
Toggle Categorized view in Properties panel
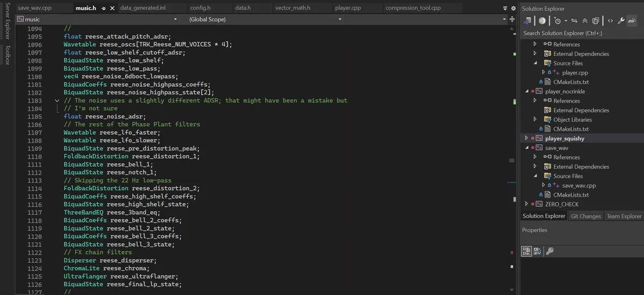click(526, 251)
